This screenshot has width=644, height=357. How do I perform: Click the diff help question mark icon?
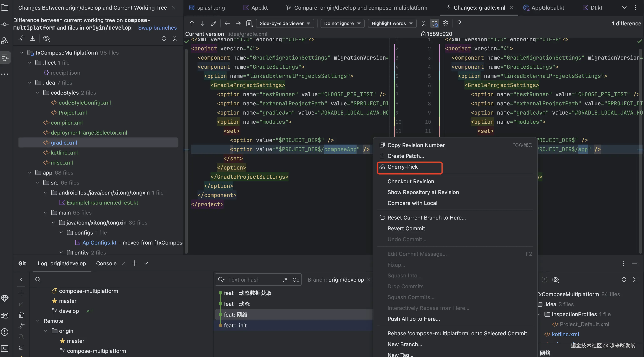pyautogui.click(x=459, y=24)
